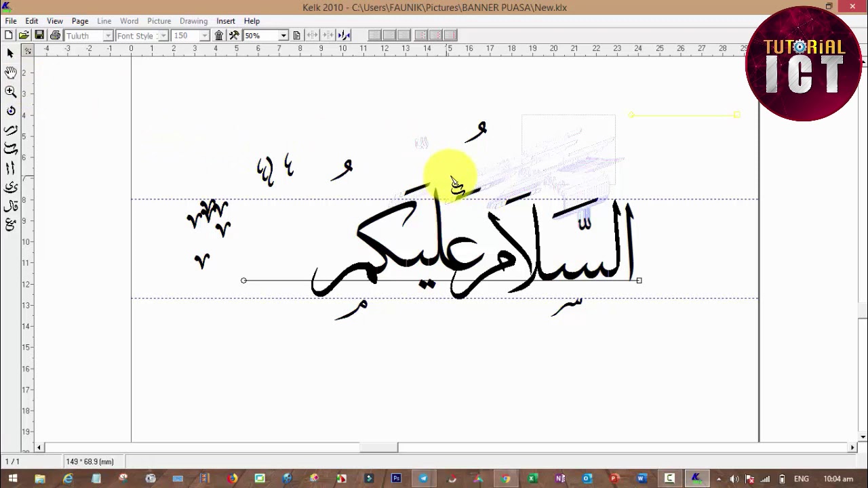
Task: Open the Picture menu
Action: pyautogui.click(x=159, y=21)
